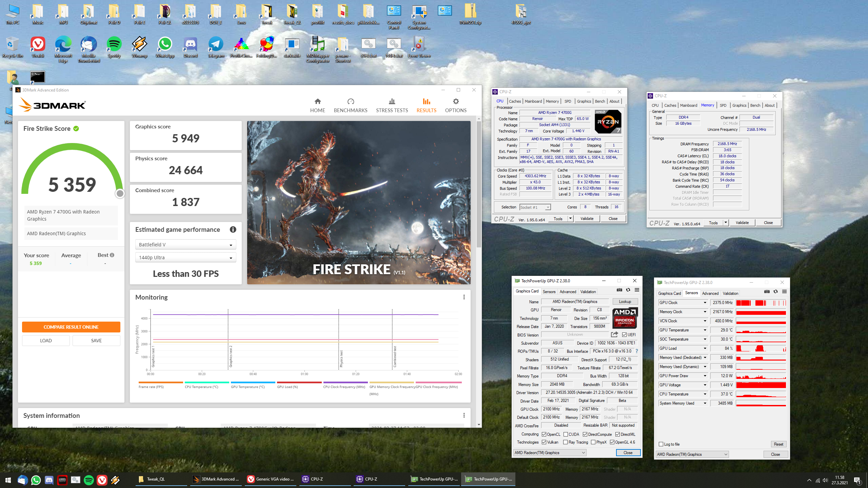Open the darktable desktop shortcut
This screenshot has width=868, height=488.
tap(292, 47)
